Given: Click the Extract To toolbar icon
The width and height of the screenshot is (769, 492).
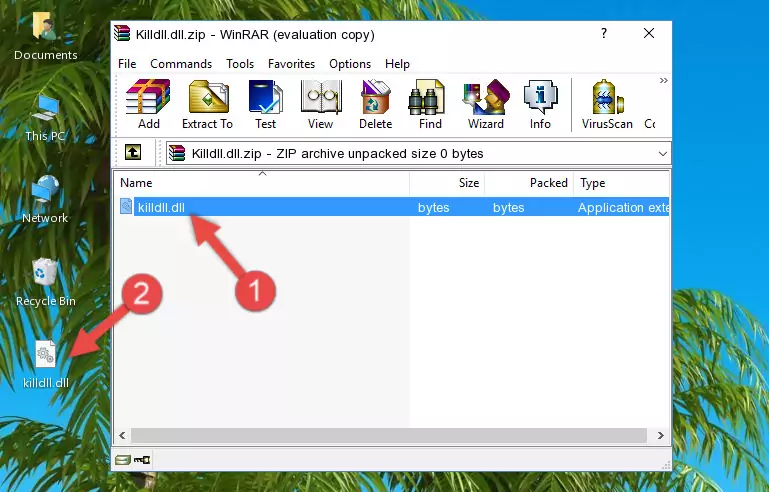Looking at the screenshot, I should 207,104.
